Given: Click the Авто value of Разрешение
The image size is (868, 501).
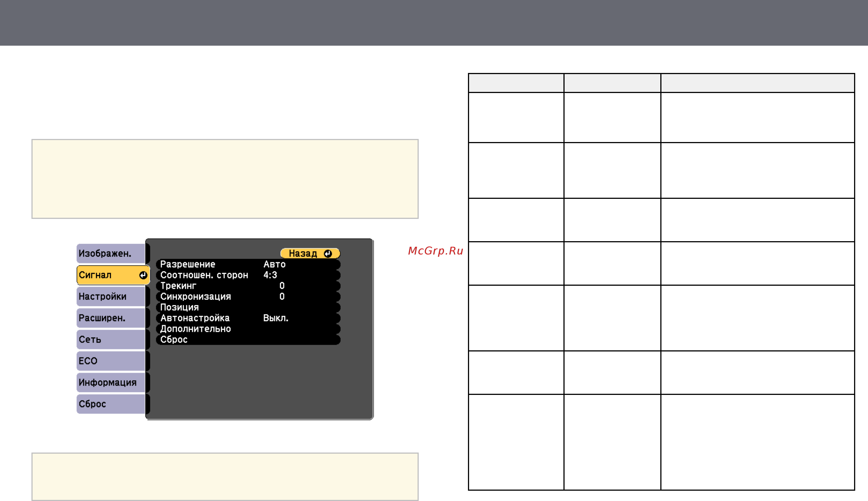Looking at the screenshot, I should click(x=274, y=264).
